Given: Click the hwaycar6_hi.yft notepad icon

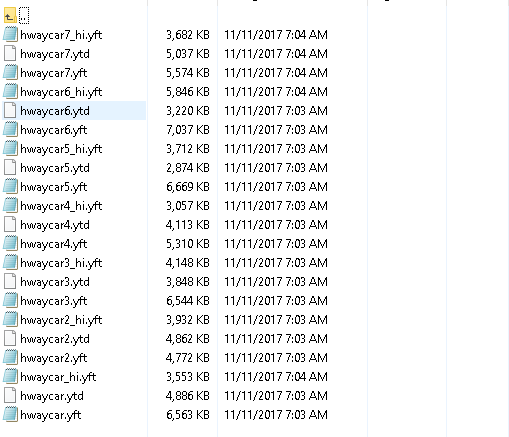Looking at the screenshot, I should tap(10, 91).
